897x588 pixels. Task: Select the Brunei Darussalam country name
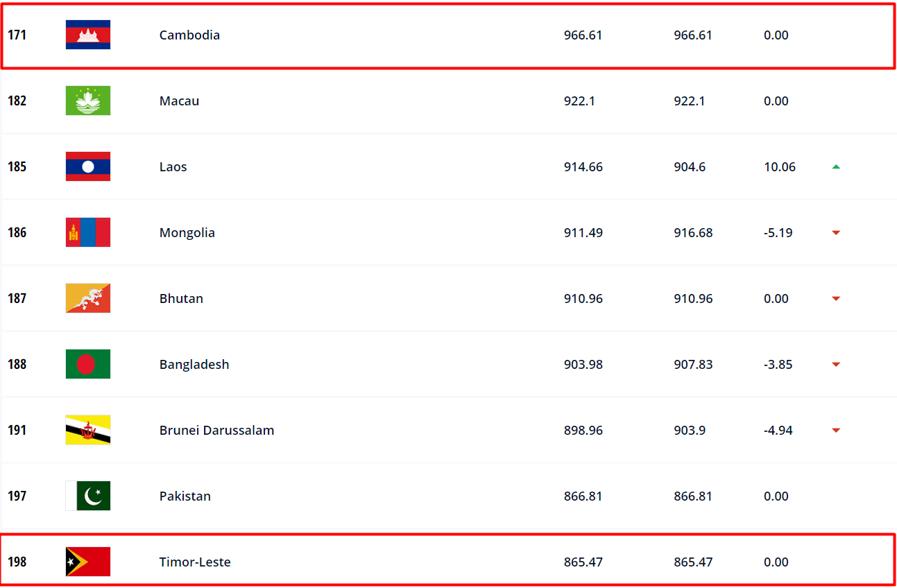[216, 430]
